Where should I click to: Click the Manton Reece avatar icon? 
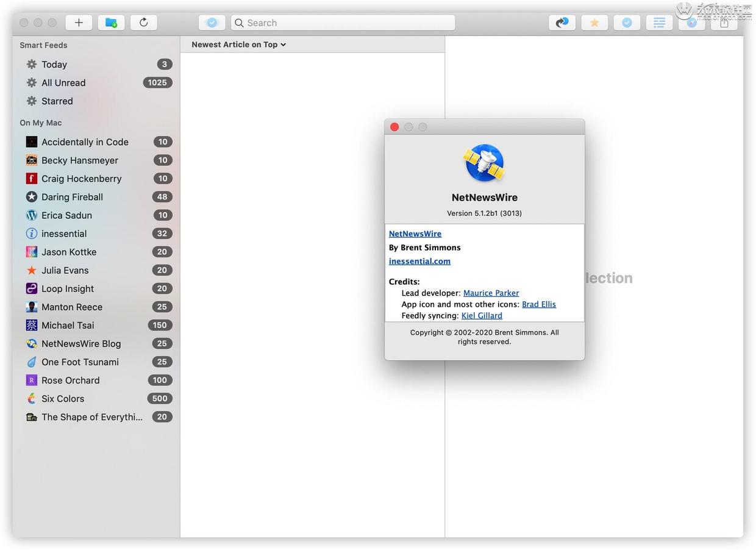click(32, 306)
